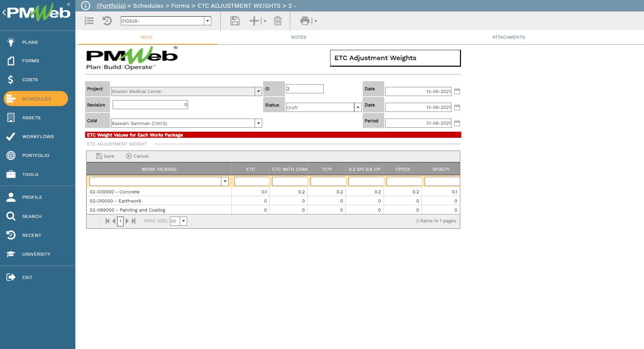Open University in the sidebar

(28, 254)
